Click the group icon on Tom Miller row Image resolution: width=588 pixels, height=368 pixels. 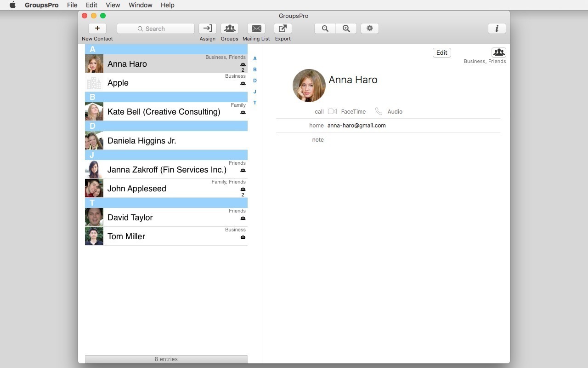point(243,237)
